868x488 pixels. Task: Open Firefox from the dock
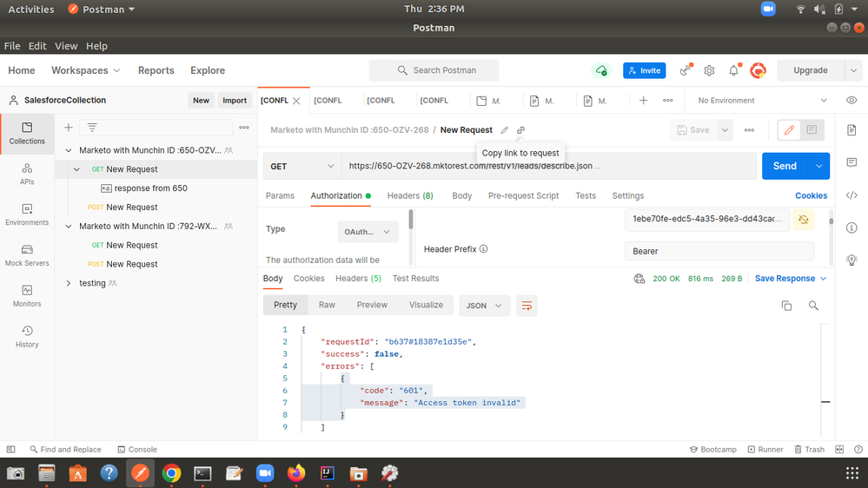(x=296, y=473)
